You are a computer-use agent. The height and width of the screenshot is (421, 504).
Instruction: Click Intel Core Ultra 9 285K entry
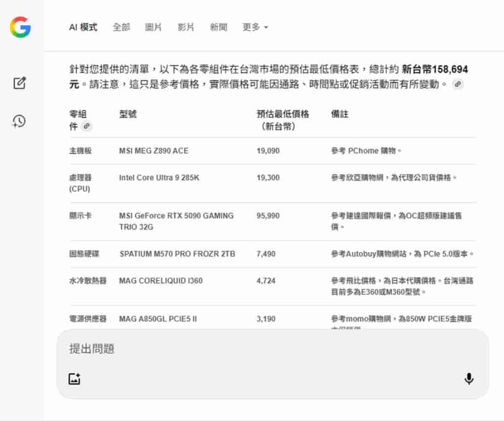pyautogui.click(x=159, y=178)
